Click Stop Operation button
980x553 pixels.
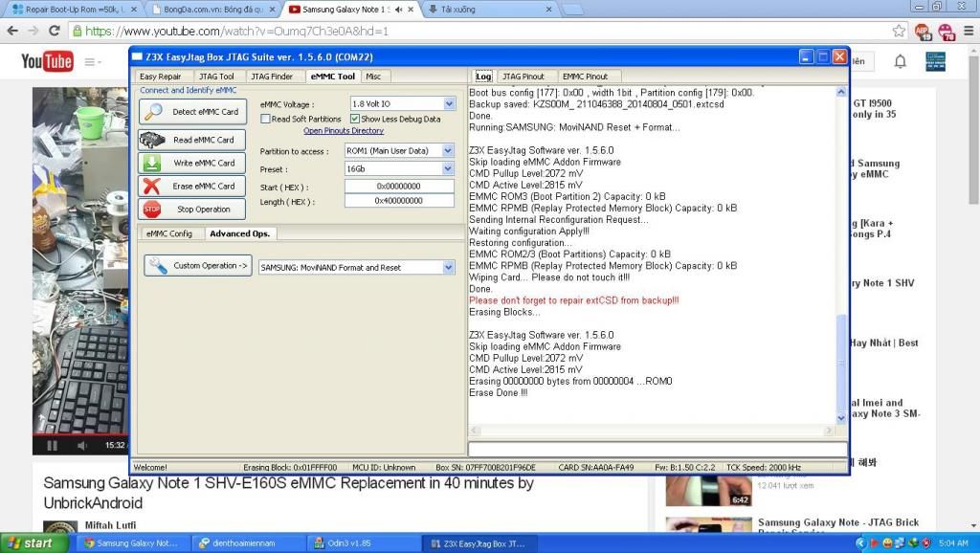click(x=191, y=210)
